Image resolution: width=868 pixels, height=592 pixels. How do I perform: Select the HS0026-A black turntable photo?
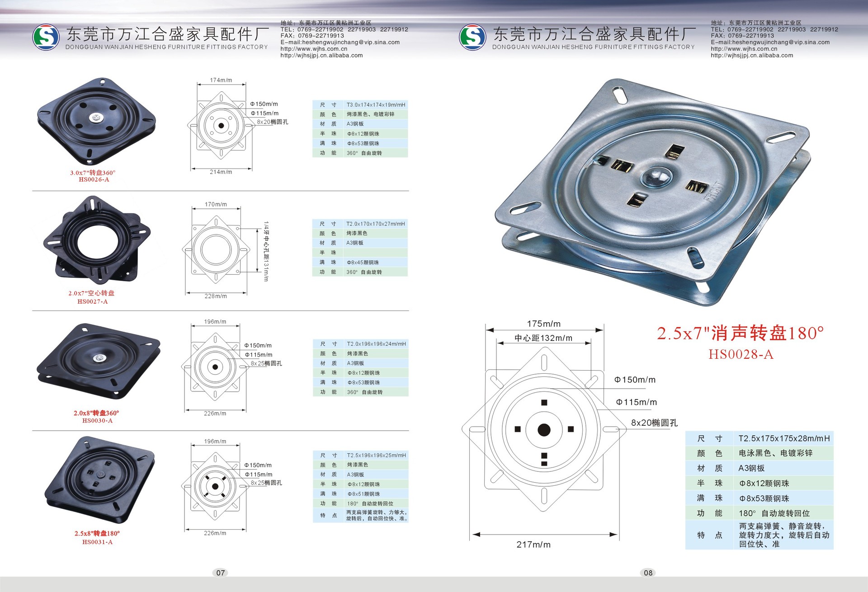pyautogui.click(x=97, y=121)
